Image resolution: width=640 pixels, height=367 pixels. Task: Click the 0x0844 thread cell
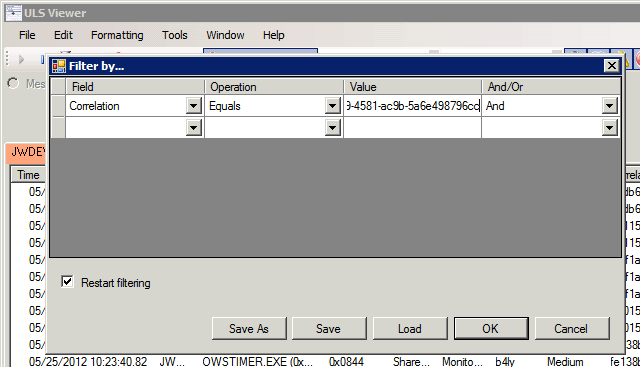tap(346, 362)
